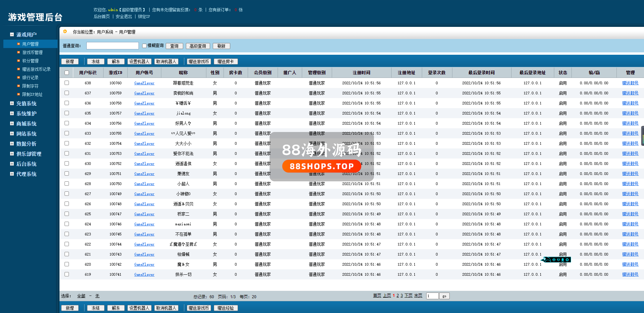Expand the 代理系统 menu section

coord(12,174)
